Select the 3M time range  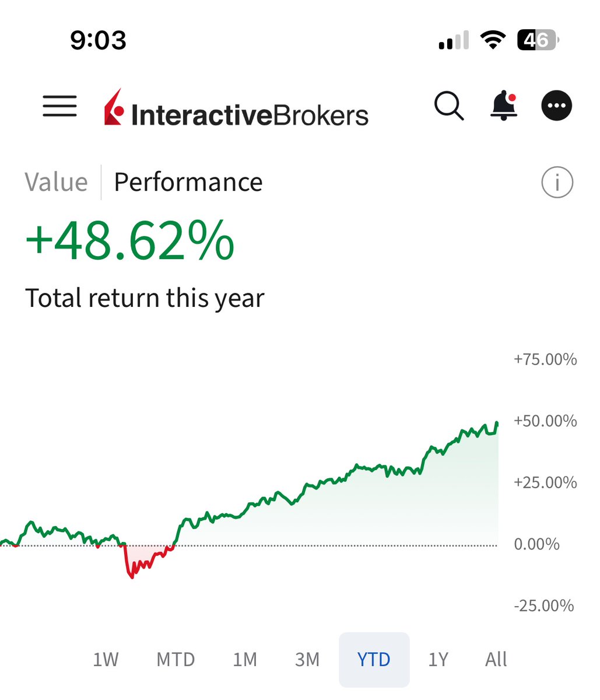pyautogui.click(x=307, y=660)
